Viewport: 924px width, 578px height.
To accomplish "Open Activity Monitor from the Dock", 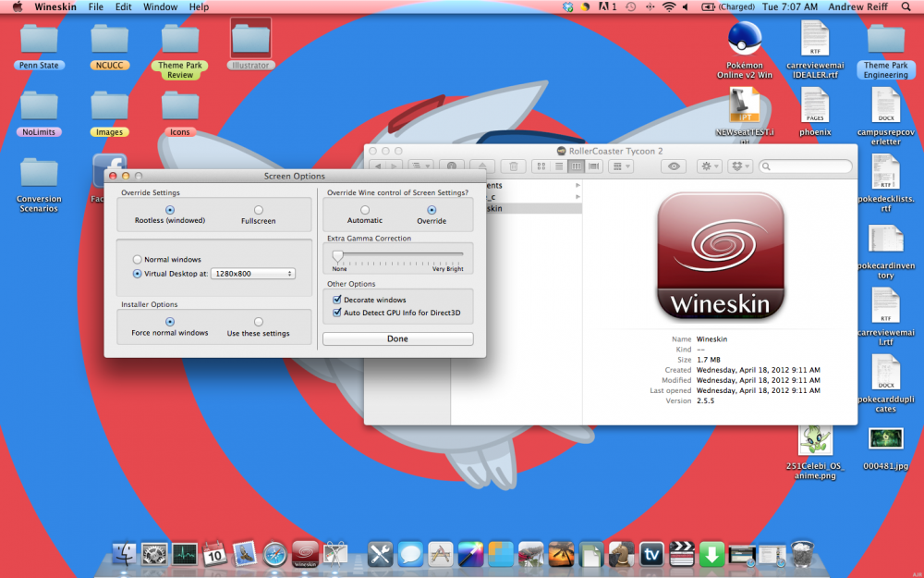I will [185, 553].
